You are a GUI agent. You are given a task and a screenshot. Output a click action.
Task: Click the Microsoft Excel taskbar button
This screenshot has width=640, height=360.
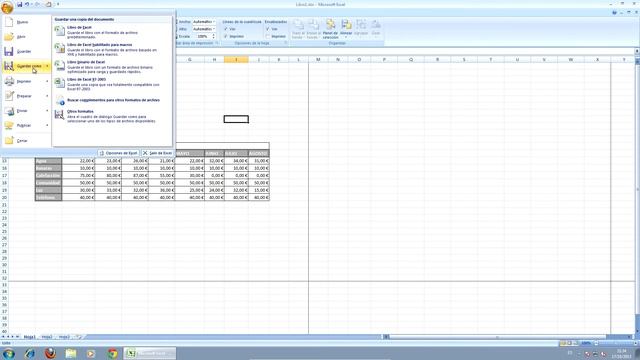[149, 353]
